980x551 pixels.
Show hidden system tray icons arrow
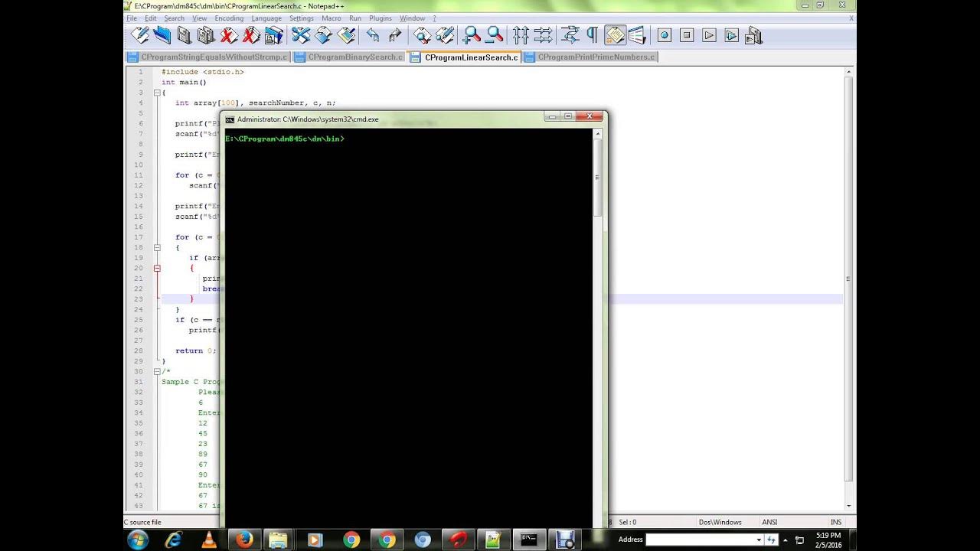pos(786,540)
